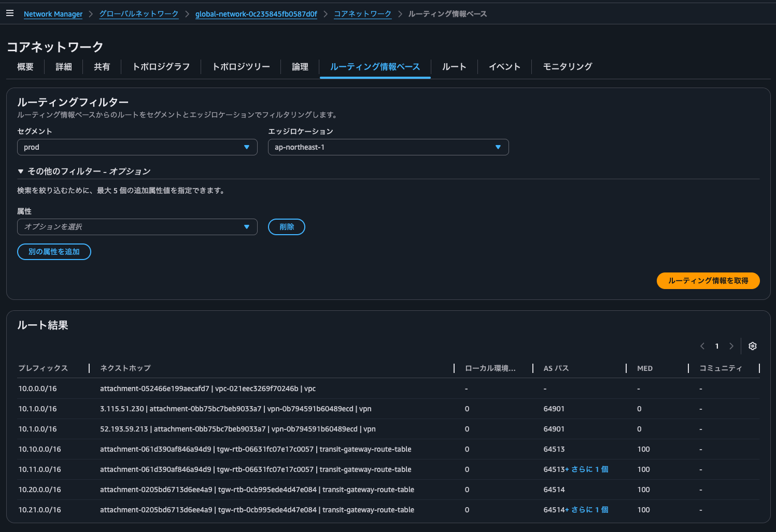Go to previous results page arrow
776x532 pixels.
702,346
